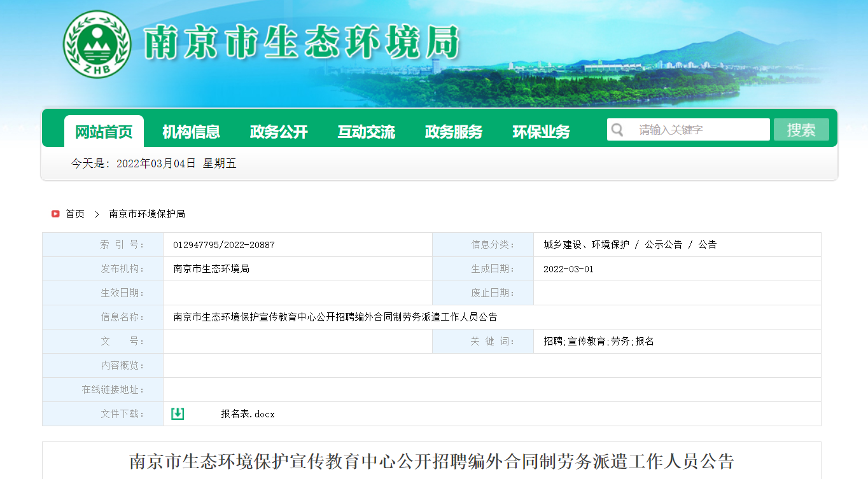Click the index number 012947795/2022-20887
Image resolution: width=868 pixels, height=479 pixels.
coord(223,245)
